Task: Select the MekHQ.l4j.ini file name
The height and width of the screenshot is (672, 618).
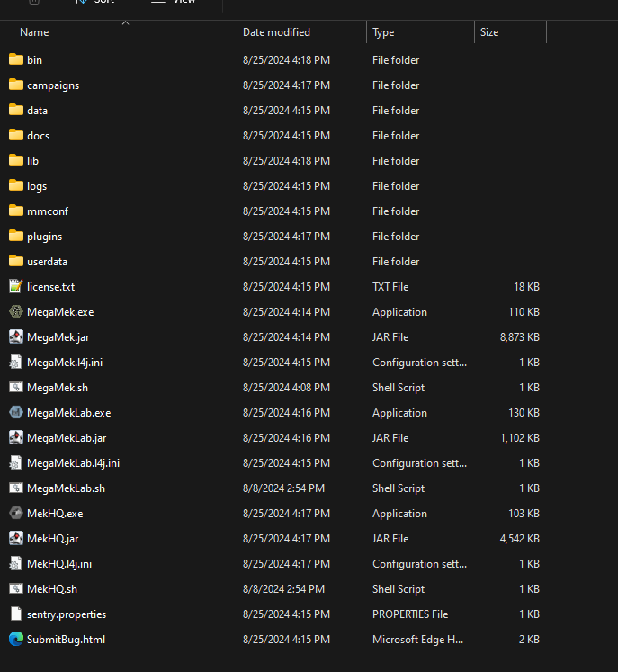Action: [59, 564]
